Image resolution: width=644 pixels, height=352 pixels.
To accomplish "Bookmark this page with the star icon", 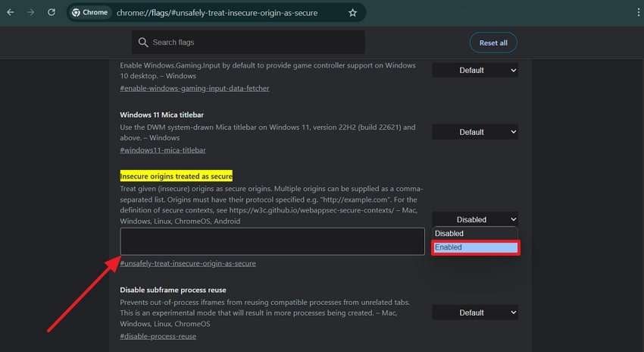I will coord(352,13).
